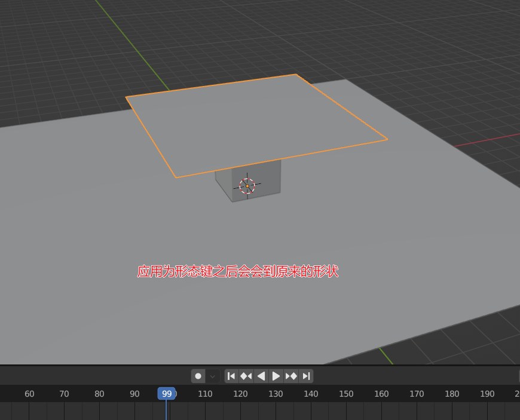Click frame 60 on timeline ruler

click(x=29, y=394)
